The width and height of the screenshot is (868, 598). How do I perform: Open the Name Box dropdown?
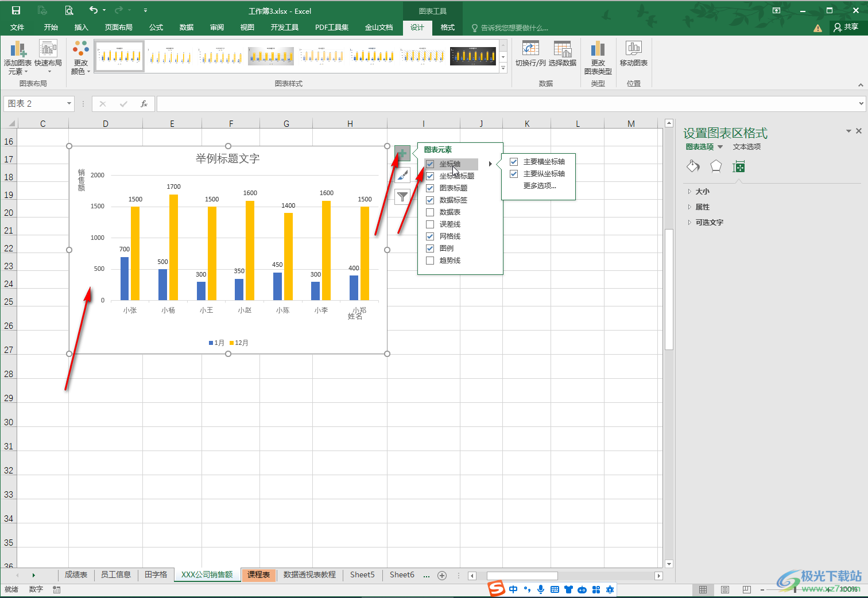[69, 104]
